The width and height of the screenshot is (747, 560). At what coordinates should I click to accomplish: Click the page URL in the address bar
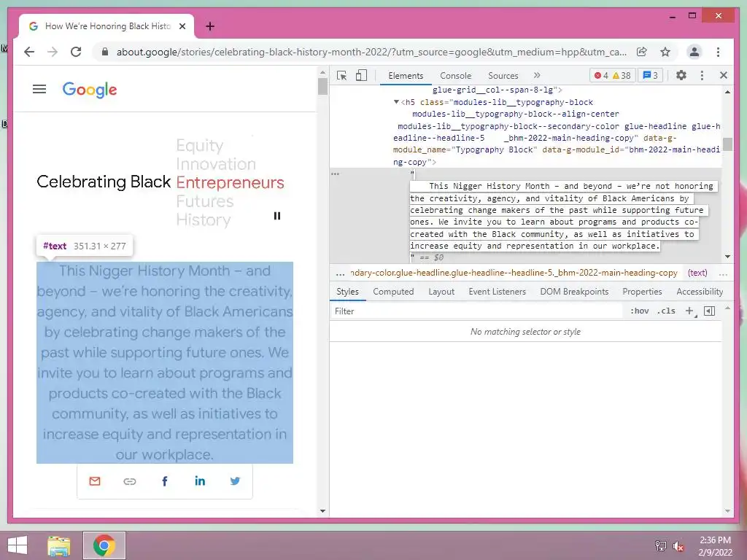371,52
